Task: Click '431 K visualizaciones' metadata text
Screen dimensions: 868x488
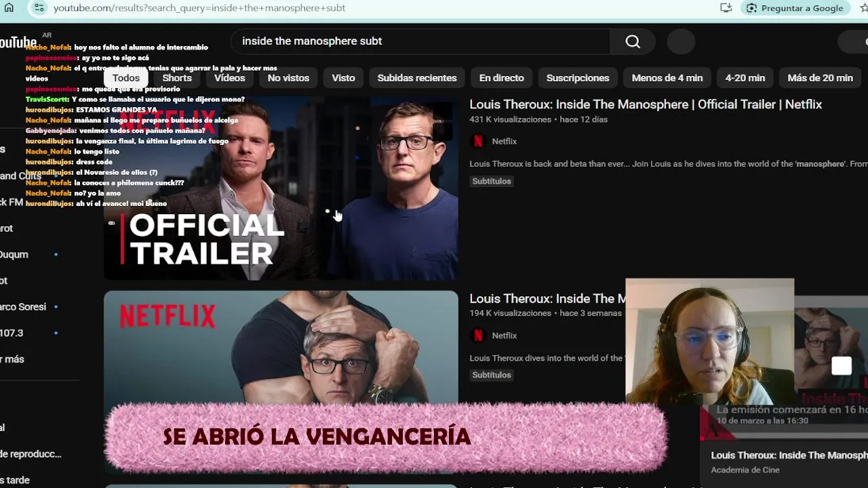Action: point(510,119)
